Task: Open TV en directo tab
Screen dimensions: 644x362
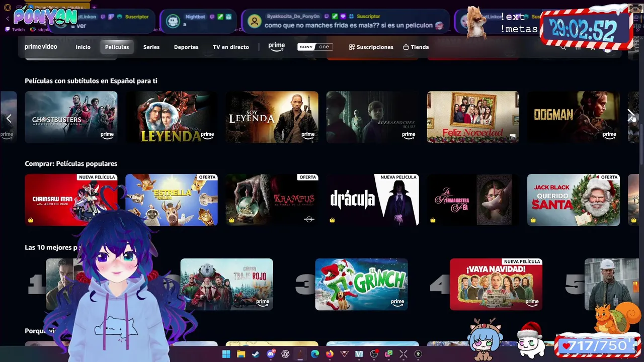Action: [231, 47]
